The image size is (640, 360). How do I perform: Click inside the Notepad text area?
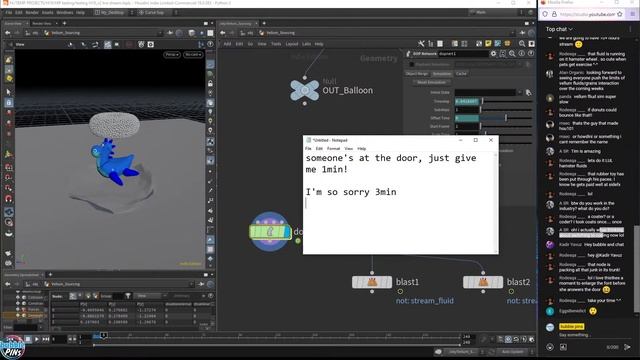[x=399, y=202]
